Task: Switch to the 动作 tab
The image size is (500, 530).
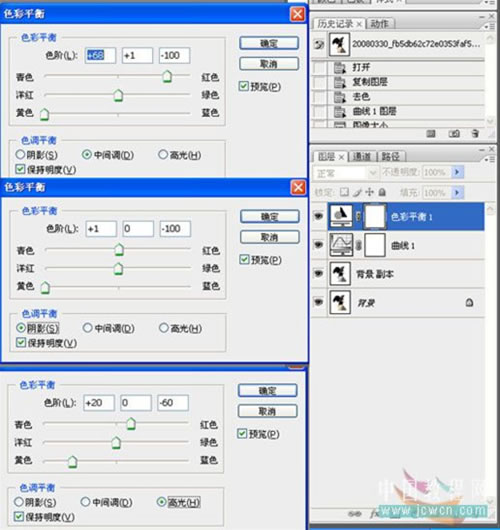Action: pyautogui.click(x=379, y=24)
